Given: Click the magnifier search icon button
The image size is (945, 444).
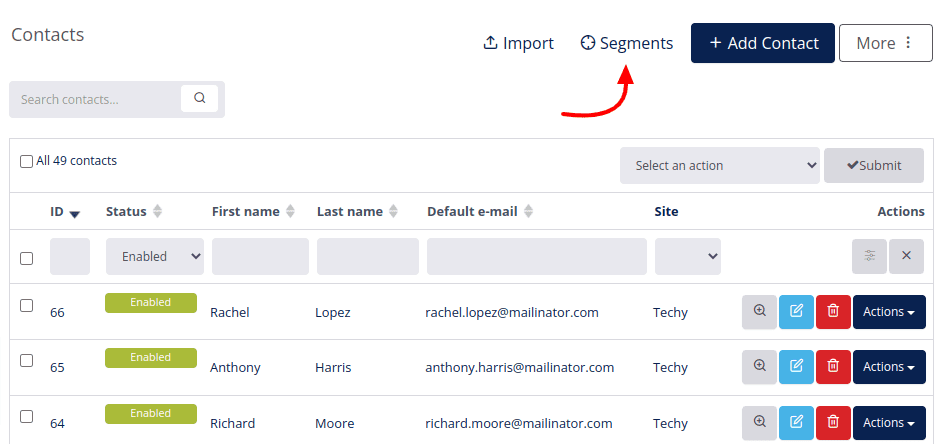Looking at the screenshot, I should click(x=199, y=98).
